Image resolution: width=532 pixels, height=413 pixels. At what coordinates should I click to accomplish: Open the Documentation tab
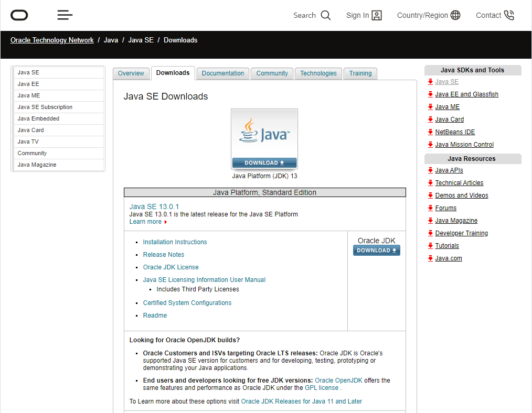pyautogui.click(x=223, y=73)
